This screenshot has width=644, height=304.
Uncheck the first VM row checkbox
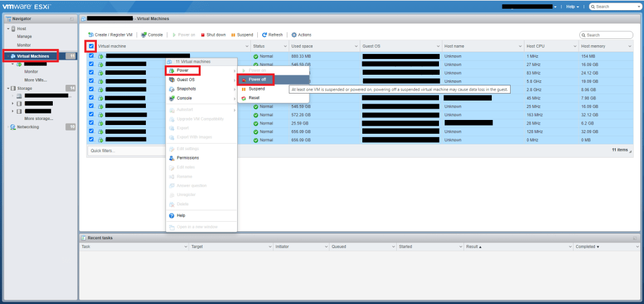(x=91, y=56)
